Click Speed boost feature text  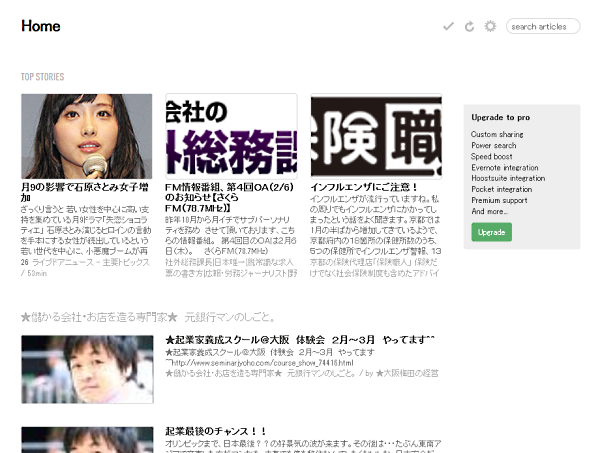(492, 156)
